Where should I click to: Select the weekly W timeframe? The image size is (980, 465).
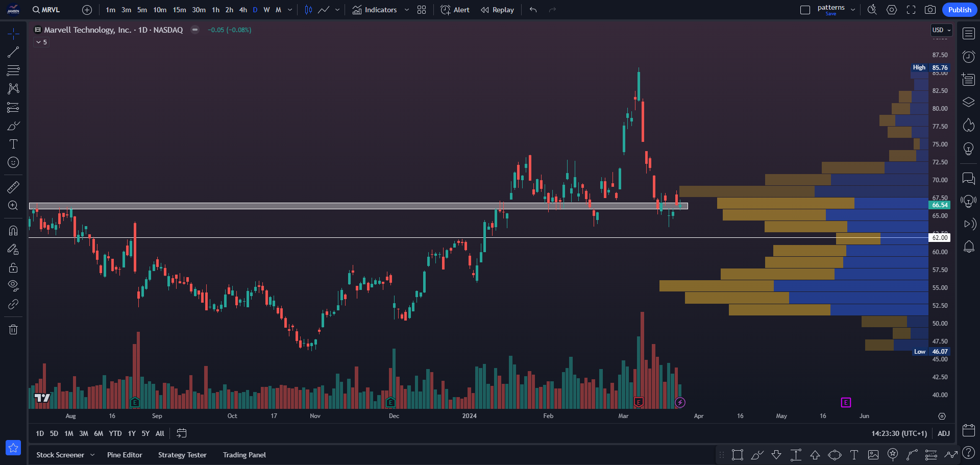coord(266,10)
